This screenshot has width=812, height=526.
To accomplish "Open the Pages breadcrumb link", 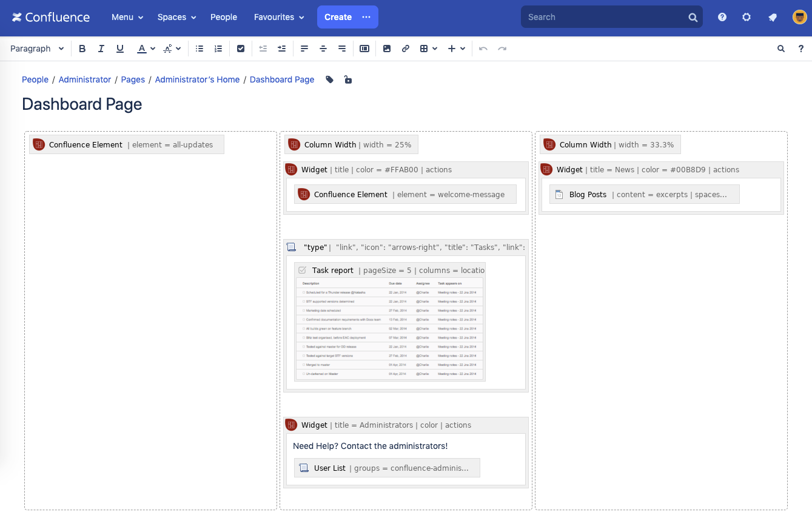I will coord(133,79).
